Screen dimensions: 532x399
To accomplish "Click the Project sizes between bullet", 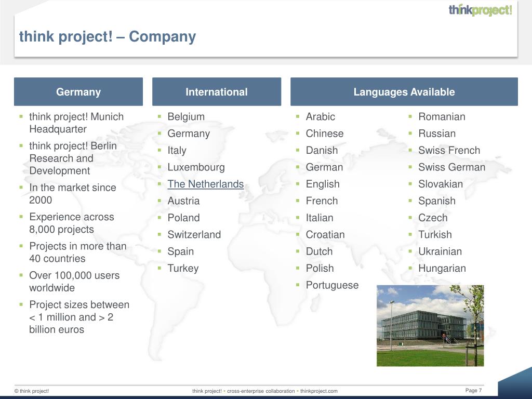I will 79,317.
